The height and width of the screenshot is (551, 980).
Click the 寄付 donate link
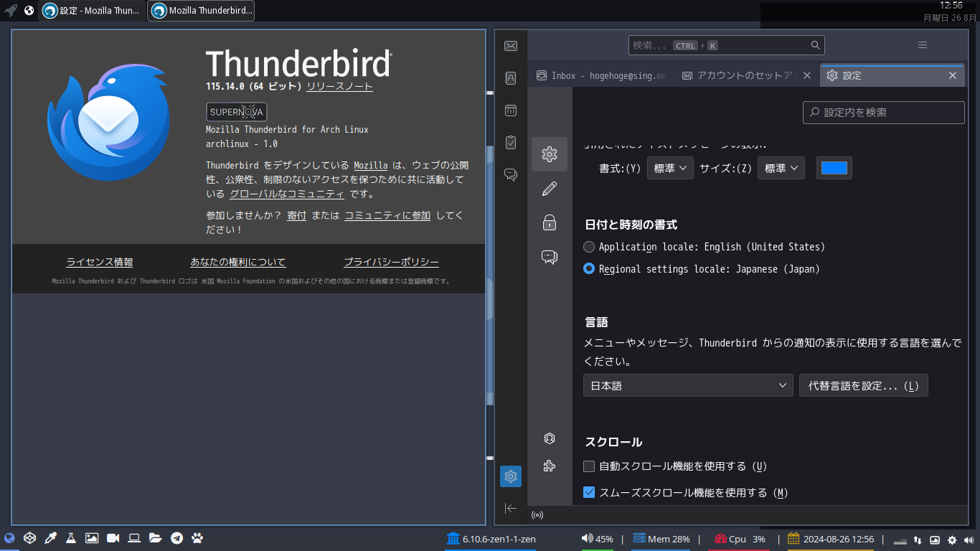coord(296,215)
